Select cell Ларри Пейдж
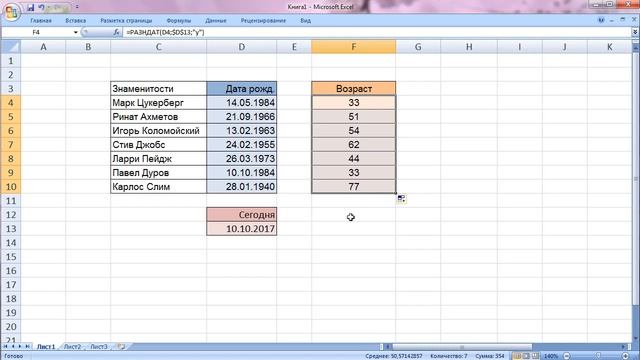This screenshot has height=360, width=640. [158, 159]
